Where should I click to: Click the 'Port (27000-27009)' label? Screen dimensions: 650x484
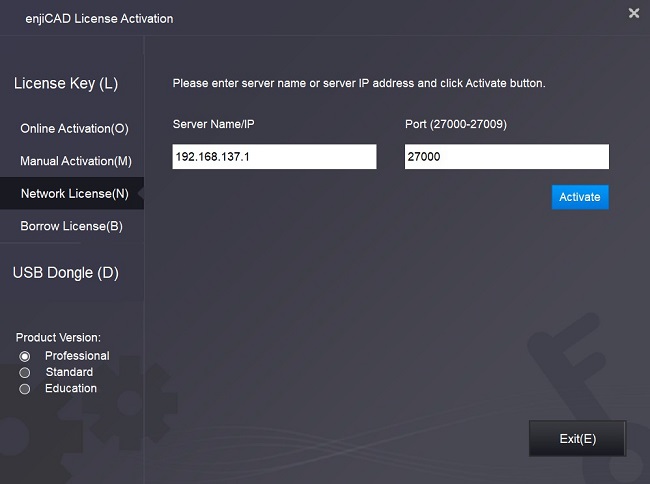tap(456, 124)
